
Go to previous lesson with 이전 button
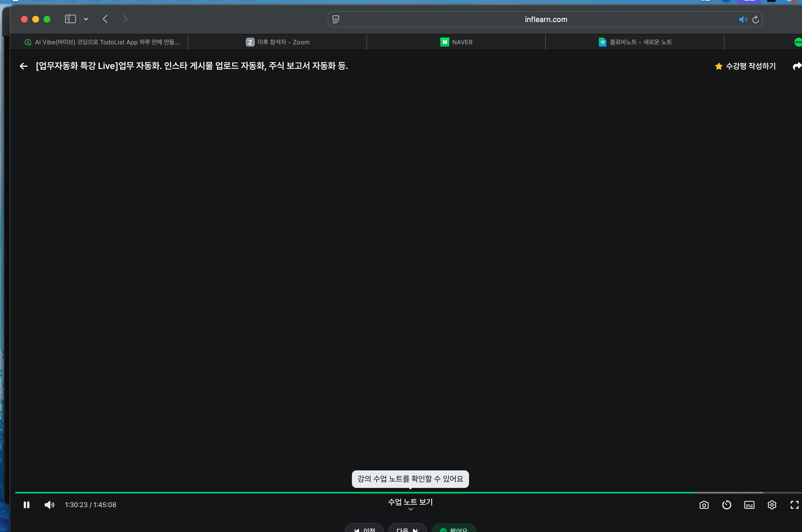coord(364,529)
